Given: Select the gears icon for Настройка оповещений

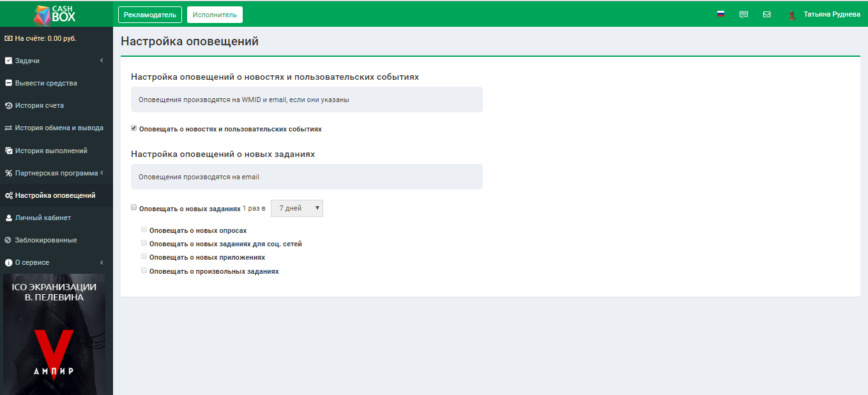Looking at the screenshot, I should click(x=8, y=195).
